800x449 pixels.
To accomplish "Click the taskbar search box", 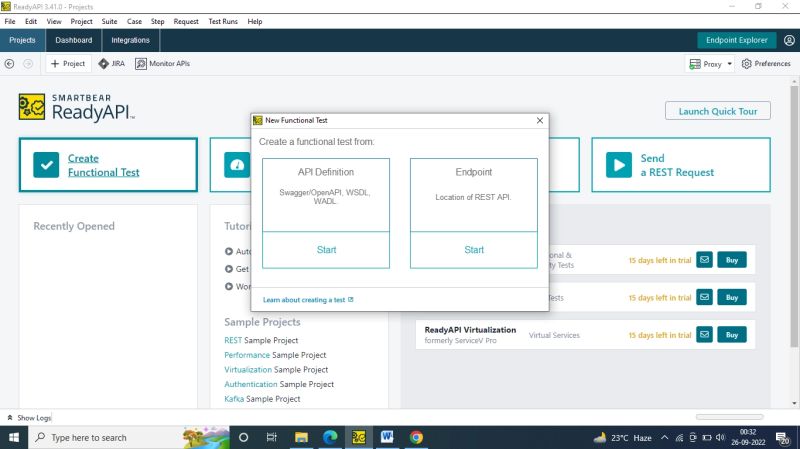I will 129,438.
